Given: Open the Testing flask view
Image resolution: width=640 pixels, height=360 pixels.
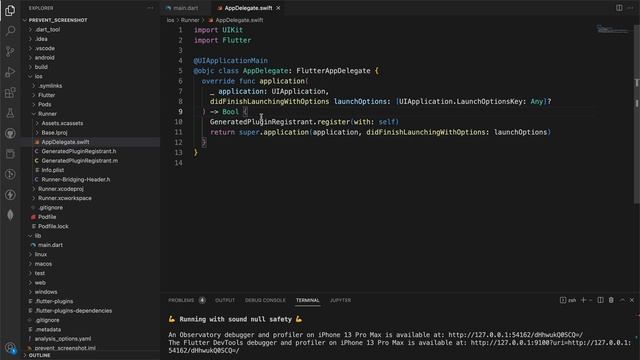Looking at the screenshot, I should 10,113.
